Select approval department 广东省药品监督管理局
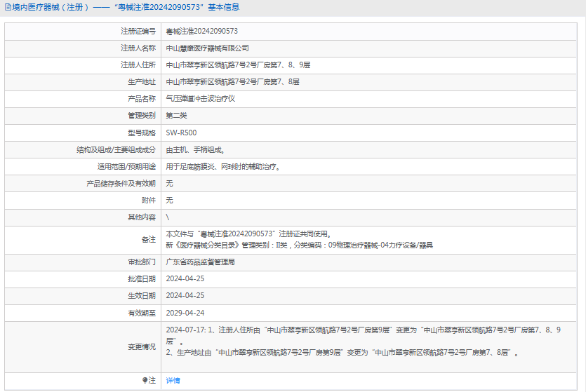586x392 pixels. [x=200, y=262]
